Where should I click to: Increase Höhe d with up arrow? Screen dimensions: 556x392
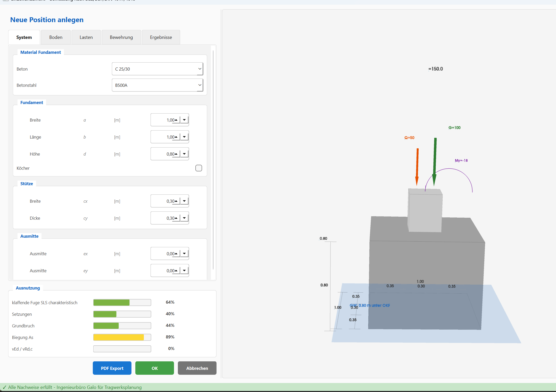[x=176, y=154]
